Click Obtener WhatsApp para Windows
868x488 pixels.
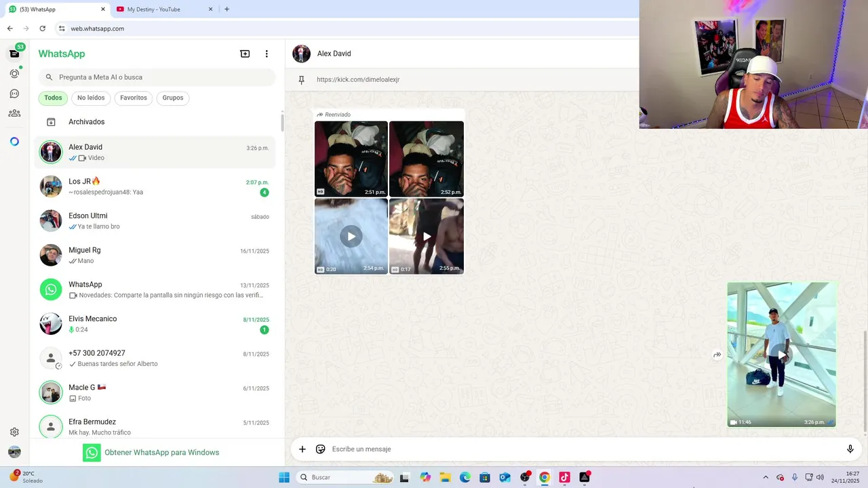[151, 453]
